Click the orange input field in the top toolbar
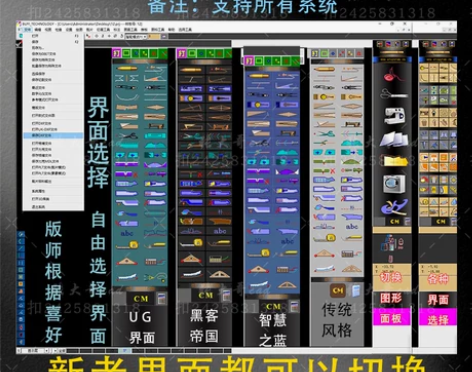The height and width of the screenshot is (372, 472). point(154,36)
